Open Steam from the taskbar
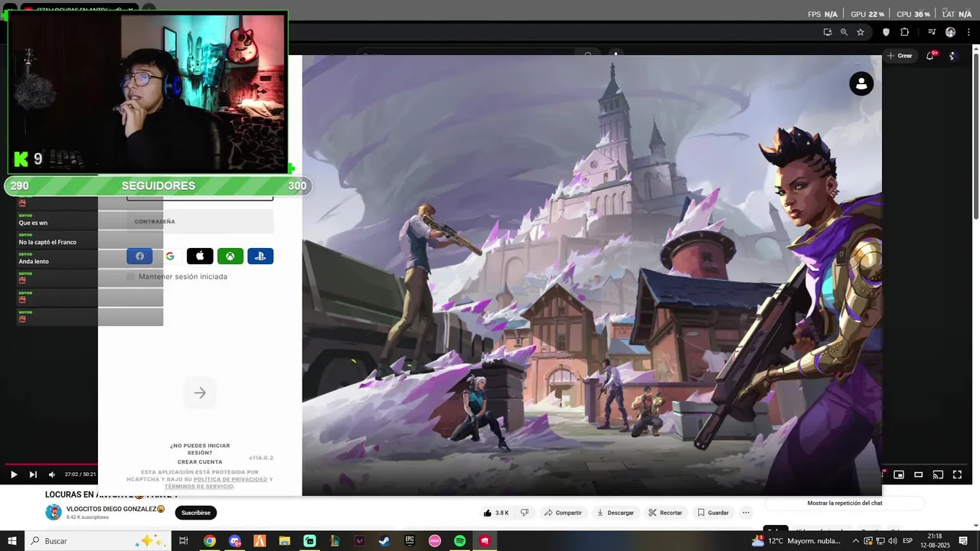 tap(384, 541)
